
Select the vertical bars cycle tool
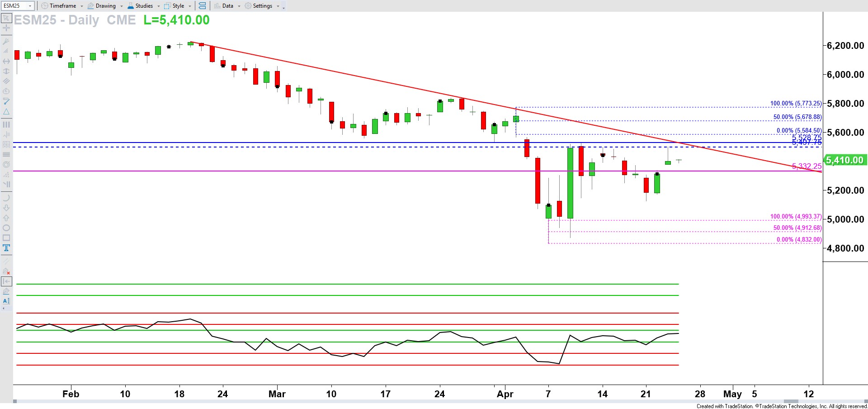[6, 124]
